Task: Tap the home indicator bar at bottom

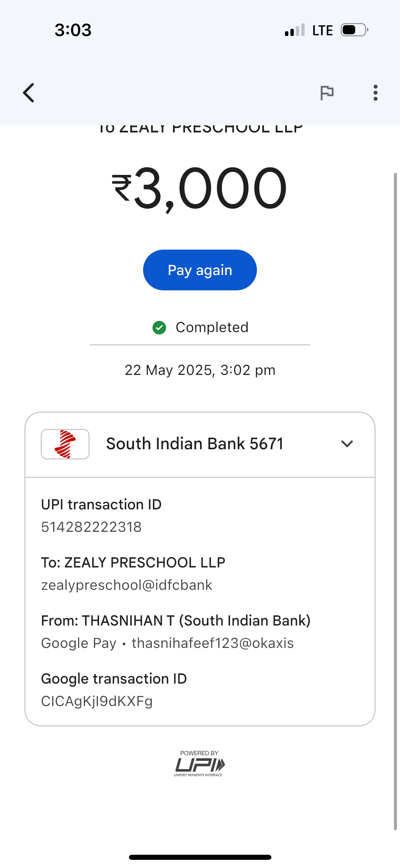Action: tap(200, 857)
